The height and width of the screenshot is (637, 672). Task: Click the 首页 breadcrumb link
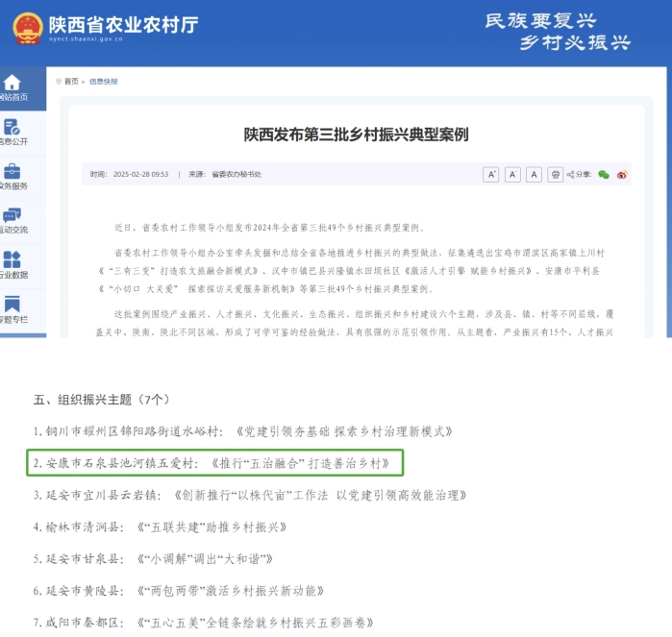click(x=72, y=82)
